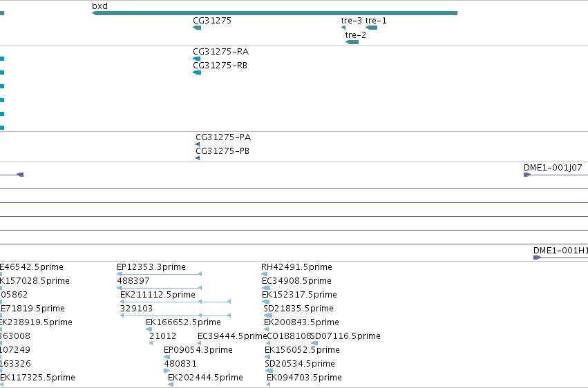Click the RH42491.5prime label

296,267
